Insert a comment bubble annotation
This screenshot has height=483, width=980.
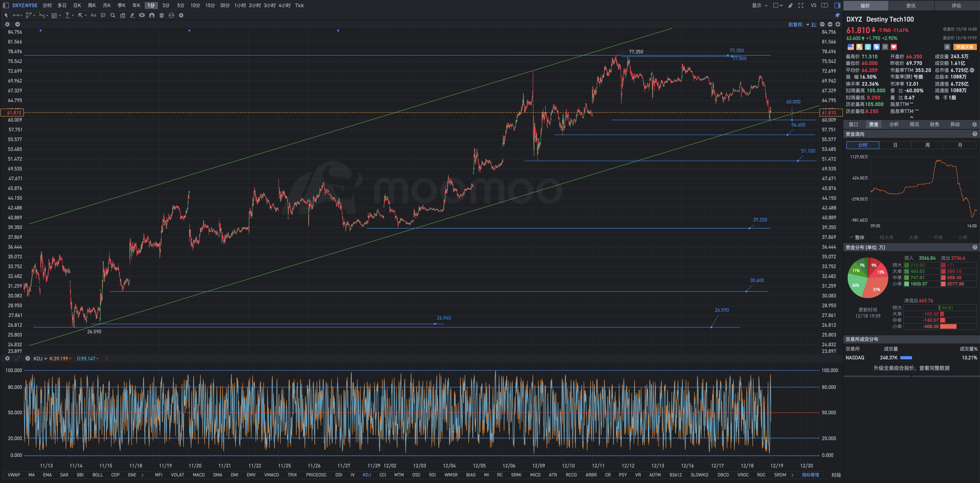pyautogui.click(x=103, y=15)
